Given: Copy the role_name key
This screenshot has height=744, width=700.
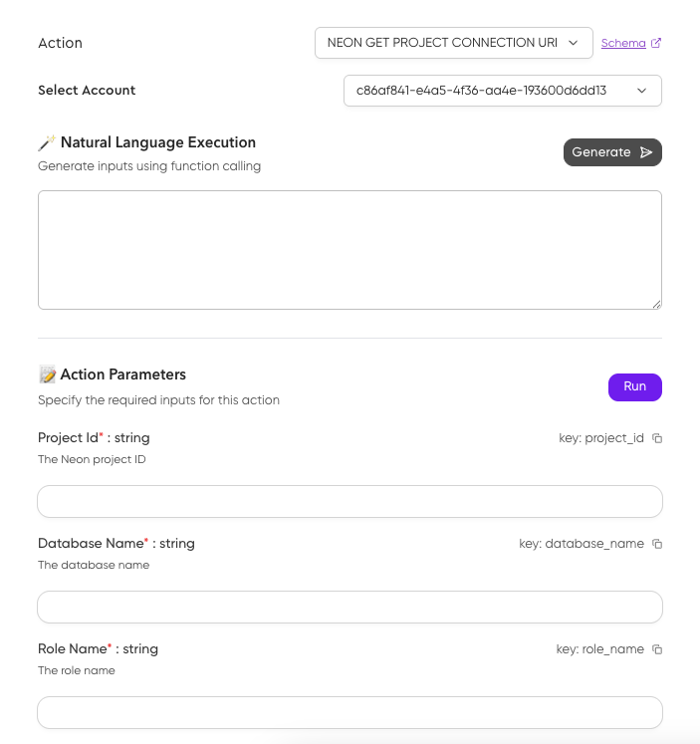Looking at the screenshot, I should (656, 649).
